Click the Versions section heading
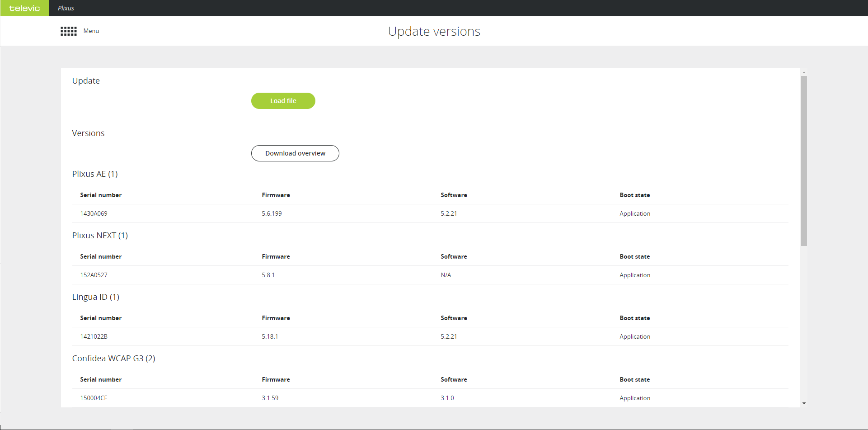 tap(88, 133)
